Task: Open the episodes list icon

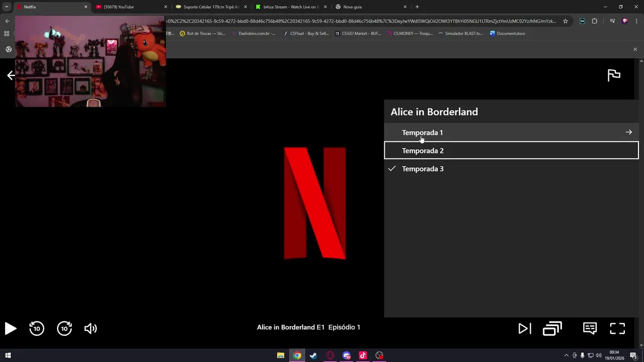Action: [x=552, y=328]
